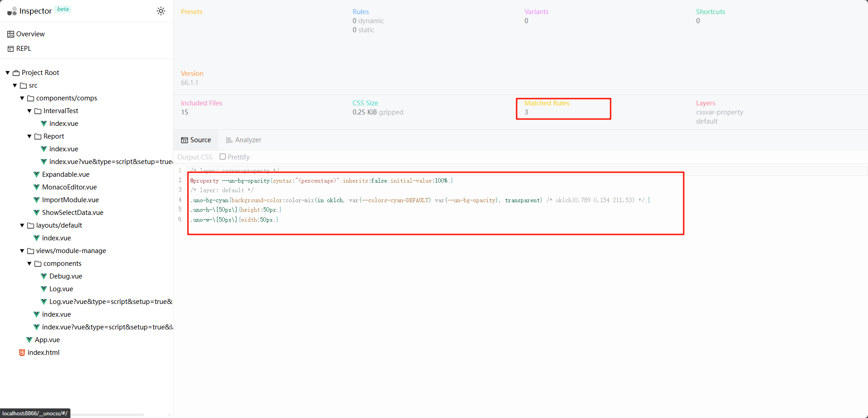This screenshot has height=418, width=868.
Task: Click the Rules heading
Action: (361, 12)
